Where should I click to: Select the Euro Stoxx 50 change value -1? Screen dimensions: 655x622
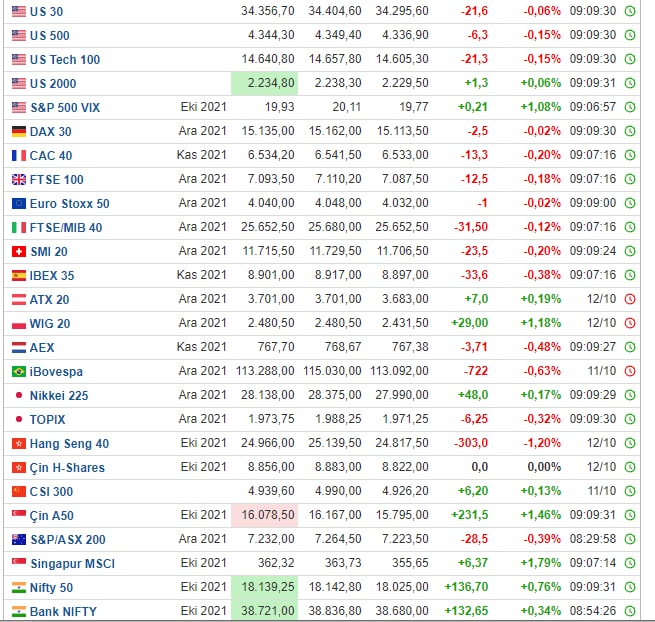click(482, 203)
